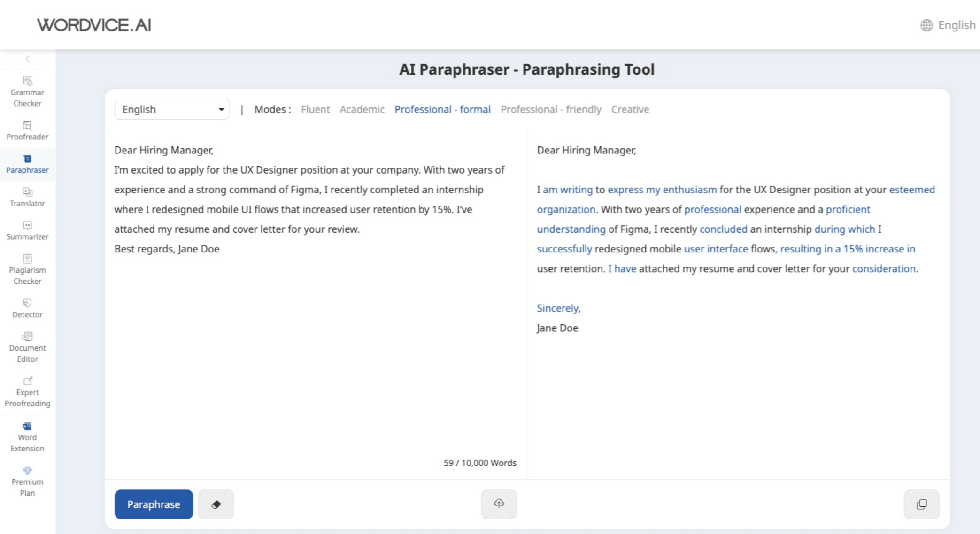Open the Summarizer tool icon

(x=27, y=226)
